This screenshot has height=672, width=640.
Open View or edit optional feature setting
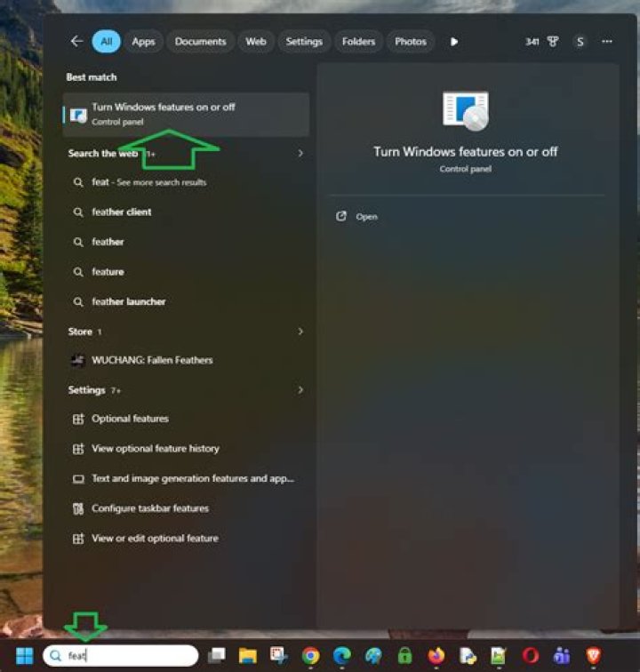[x=186, y=539]
